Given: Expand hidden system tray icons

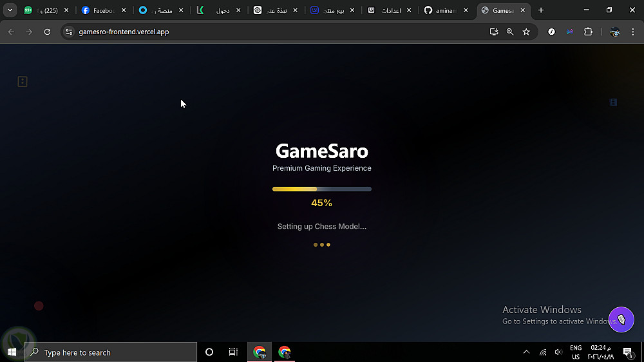Looking at the screenshot, I should click(x=526, y=352).
